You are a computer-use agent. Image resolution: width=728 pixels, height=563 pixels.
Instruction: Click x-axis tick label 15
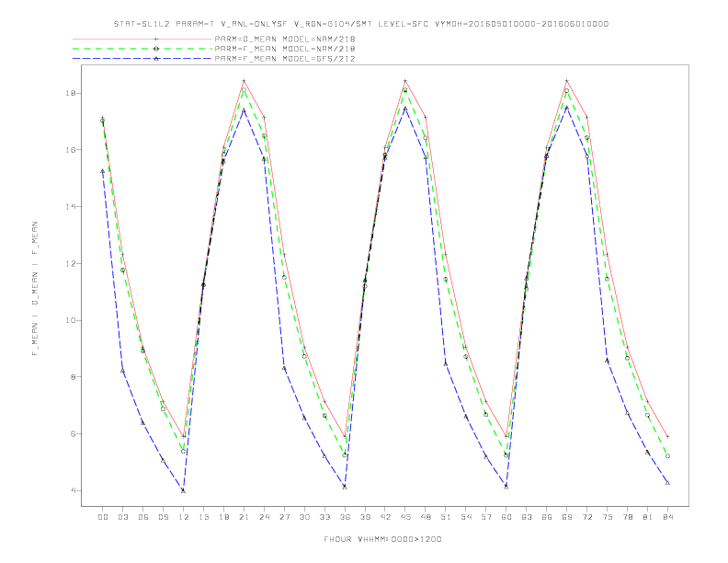coord(203,517)
